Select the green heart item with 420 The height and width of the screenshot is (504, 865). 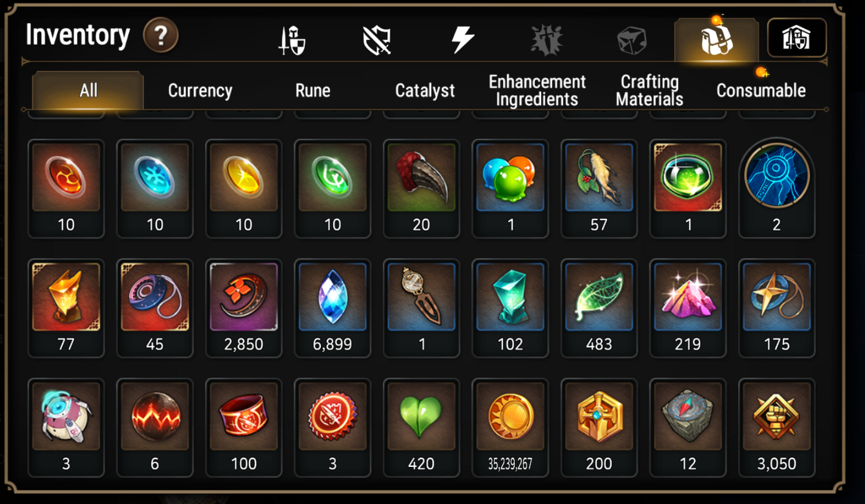pyautogui.click(x=421, y=427)
